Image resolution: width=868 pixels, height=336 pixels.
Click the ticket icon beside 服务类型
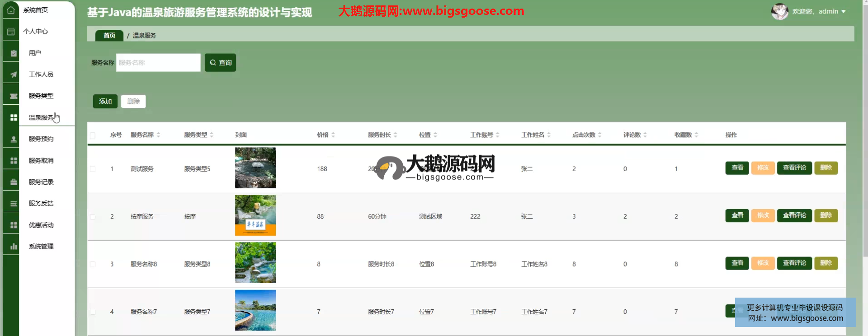point(14,96)
